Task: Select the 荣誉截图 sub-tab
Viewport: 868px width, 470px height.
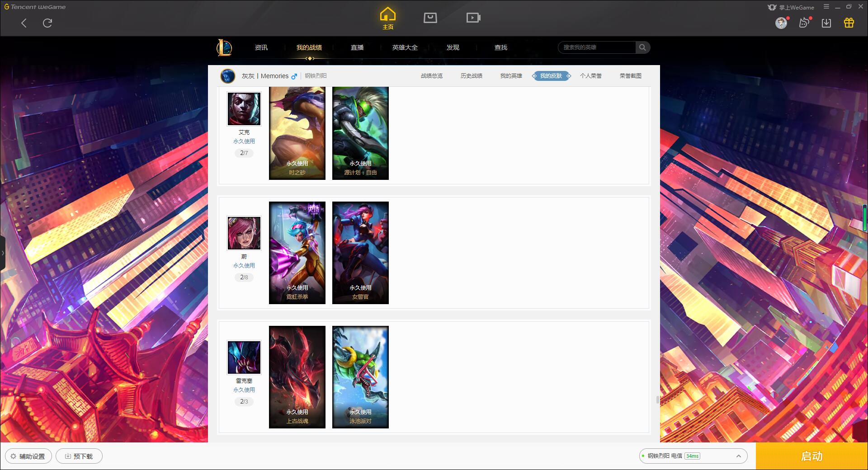Action: pyautogui.click(x=631, y=76)
